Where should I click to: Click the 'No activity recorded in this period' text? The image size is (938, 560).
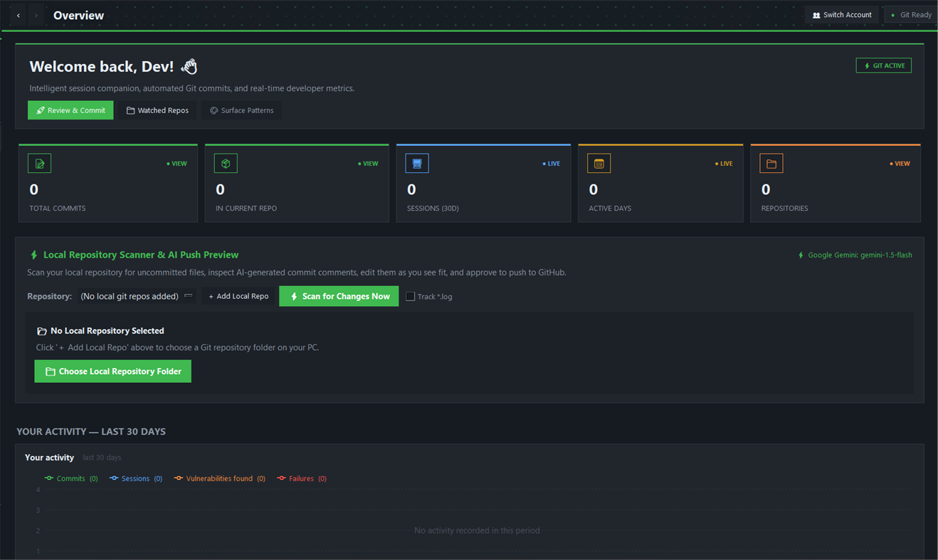pos(477,530)
